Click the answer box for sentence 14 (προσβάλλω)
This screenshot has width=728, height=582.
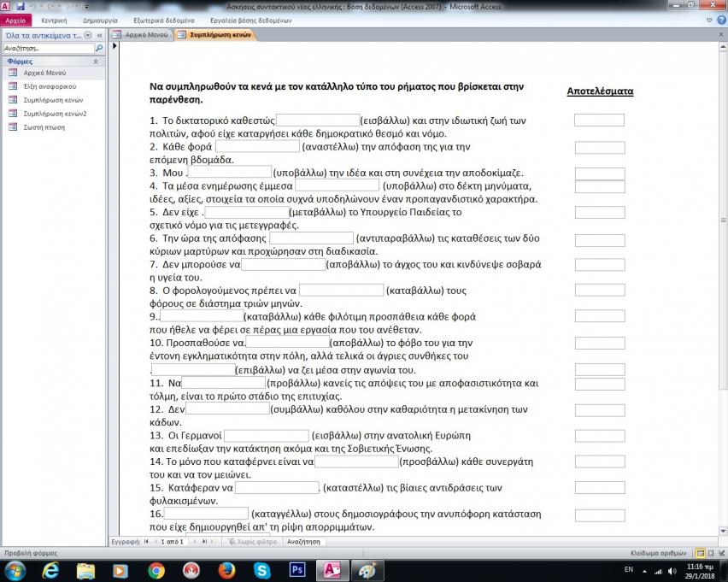coord(356,461)
